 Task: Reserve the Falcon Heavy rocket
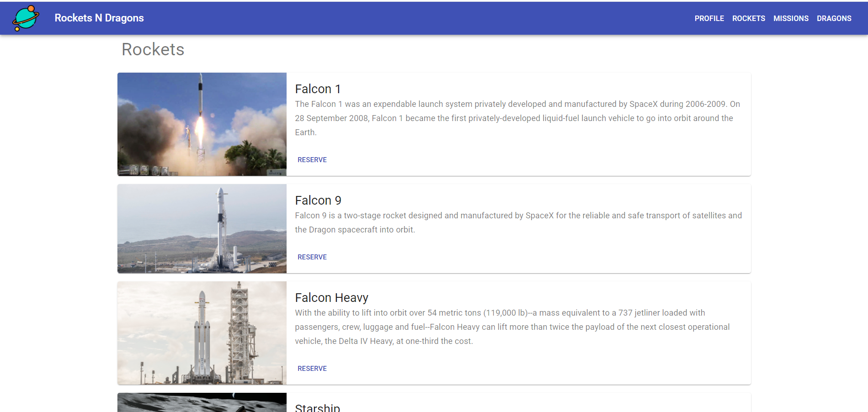[x=312, y=369]
